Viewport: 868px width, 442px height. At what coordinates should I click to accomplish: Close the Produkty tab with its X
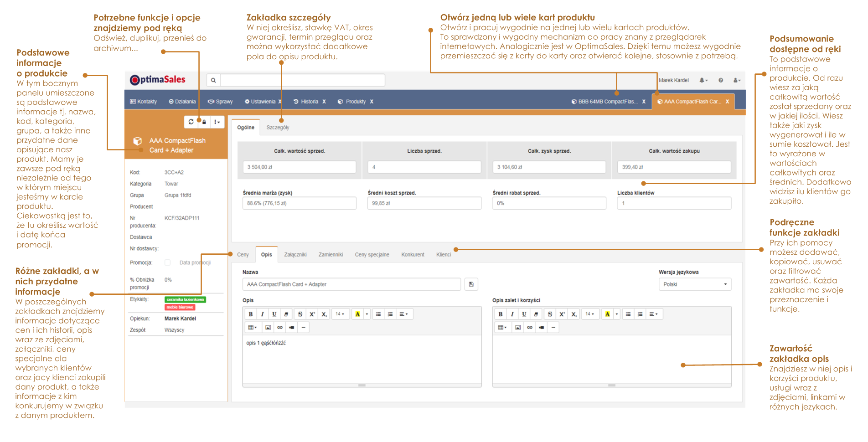372,102
